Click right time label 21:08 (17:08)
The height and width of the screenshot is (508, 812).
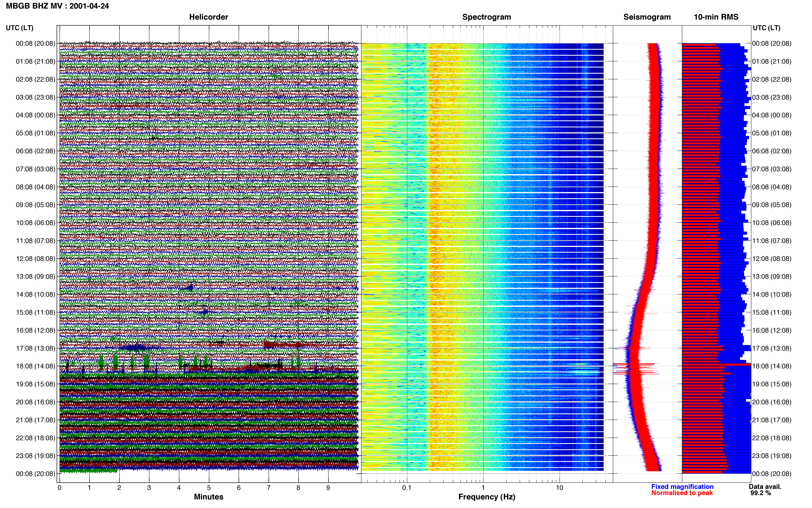tap(771, 420)
